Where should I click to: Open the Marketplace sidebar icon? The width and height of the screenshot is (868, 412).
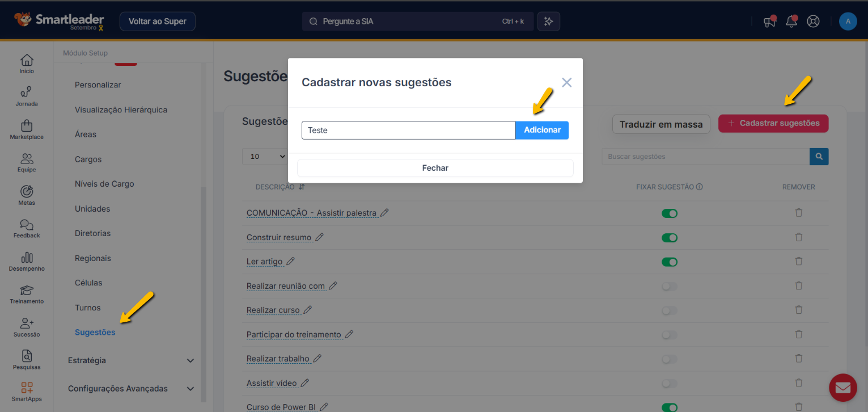[x=27, y=126]
